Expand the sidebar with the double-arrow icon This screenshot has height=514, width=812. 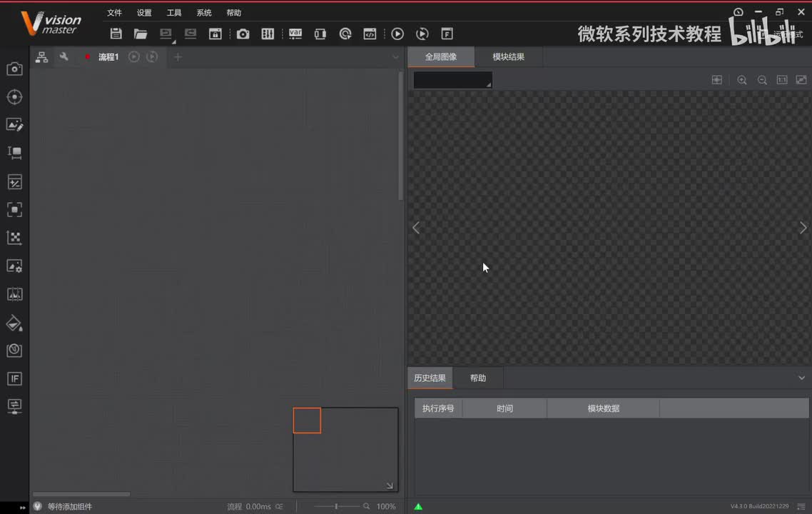pos(22,508)
